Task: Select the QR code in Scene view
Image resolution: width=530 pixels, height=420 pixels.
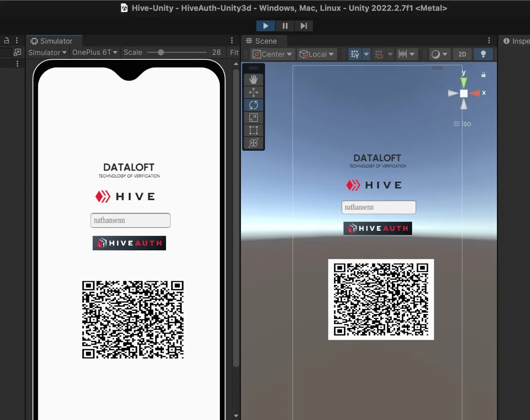Action: (x=381, y=299)
